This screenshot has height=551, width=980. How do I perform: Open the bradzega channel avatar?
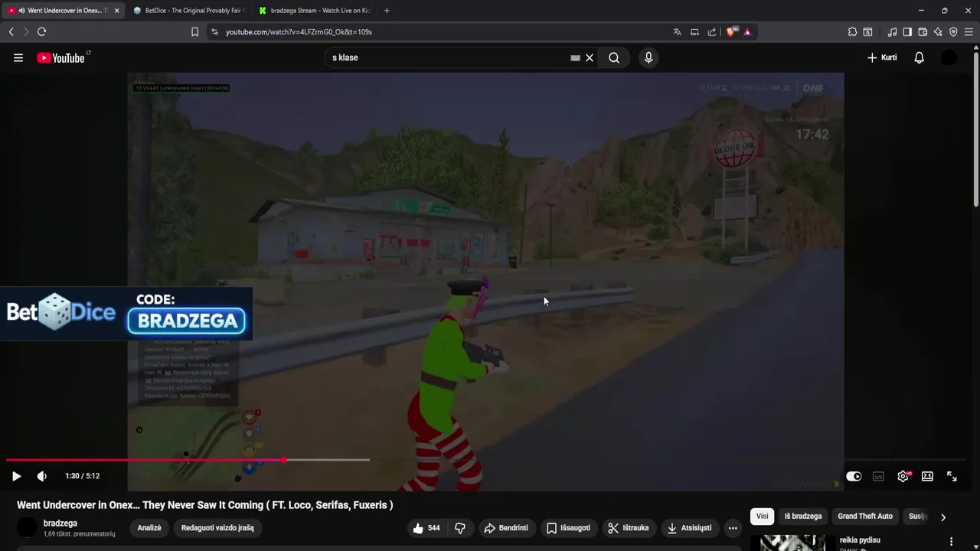[27, 527]
